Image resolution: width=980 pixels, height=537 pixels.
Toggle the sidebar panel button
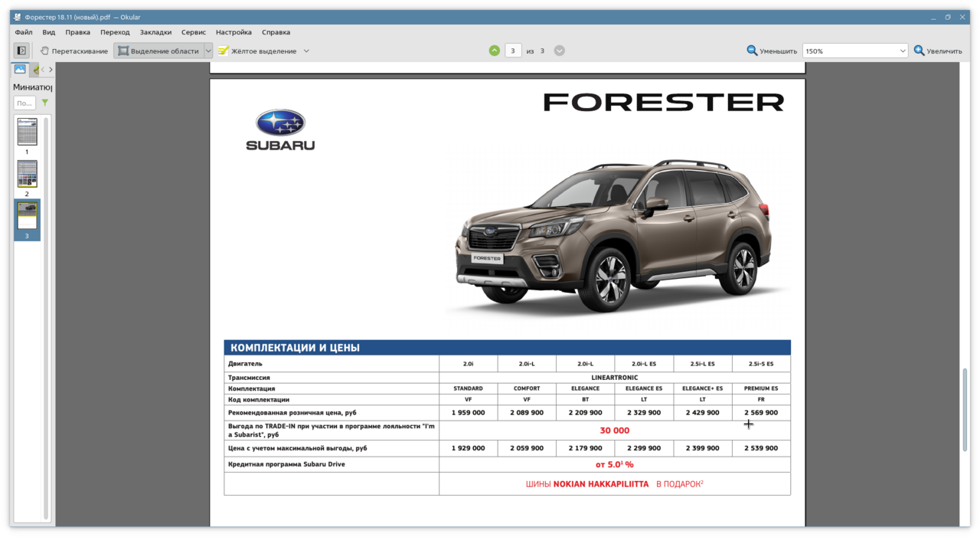tap(21, 51)
